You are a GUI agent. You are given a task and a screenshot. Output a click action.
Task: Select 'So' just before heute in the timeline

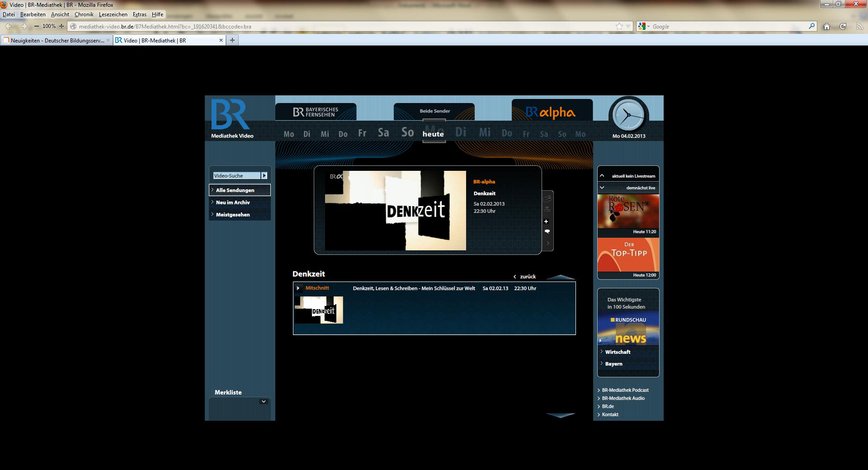(x=408, y=132)
